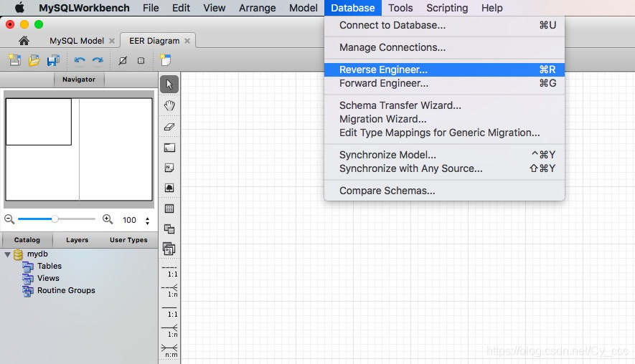
Task: Click the navigator diagram overview thumbnail
Action: click(79, 149)
